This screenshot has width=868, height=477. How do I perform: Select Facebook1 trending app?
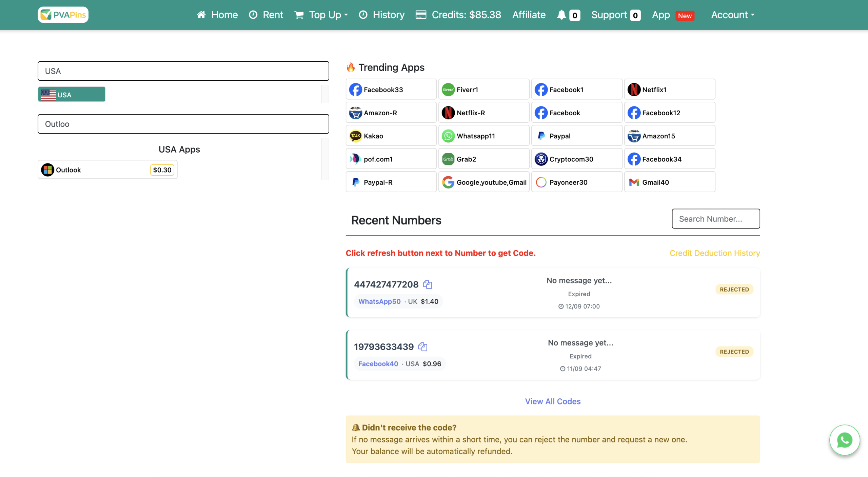click(x=577, y=89)
